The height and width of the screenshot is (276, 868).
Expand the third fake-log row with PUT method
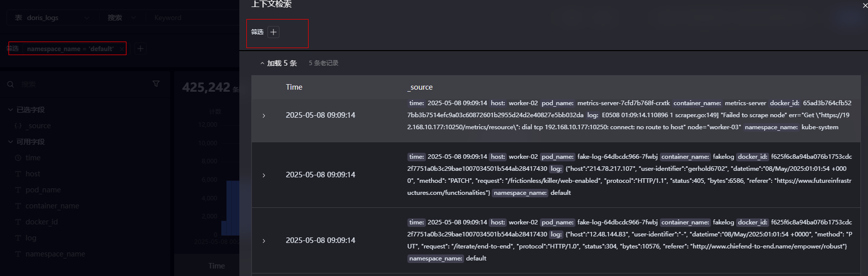click(264, 241)
